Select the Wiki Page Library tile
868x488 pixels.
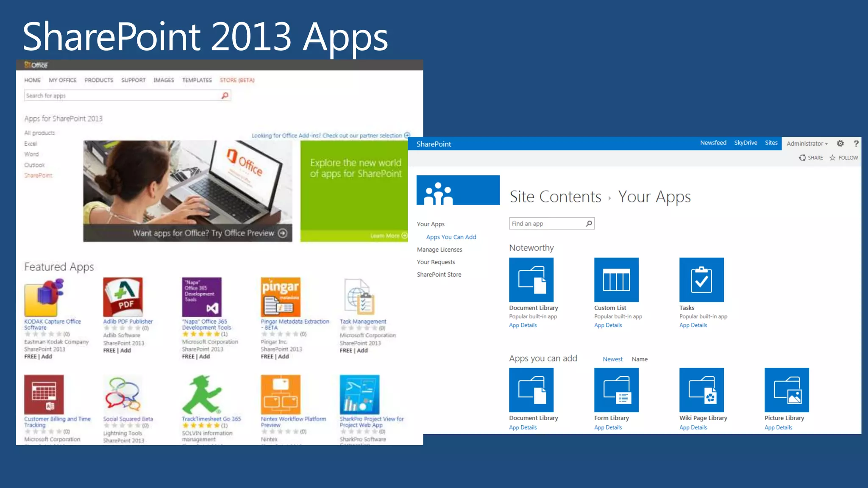pyautogui.click(x=701, y=390)
